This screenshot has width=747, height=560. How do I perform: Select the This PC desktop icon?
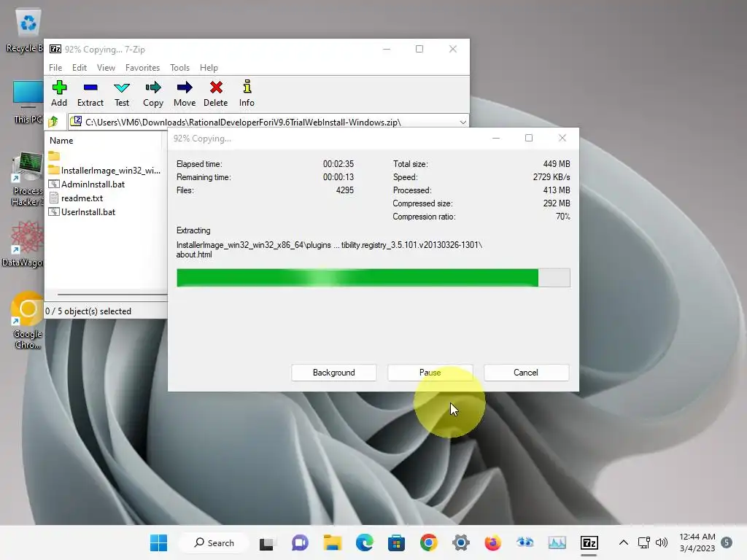tap(28, 102)
